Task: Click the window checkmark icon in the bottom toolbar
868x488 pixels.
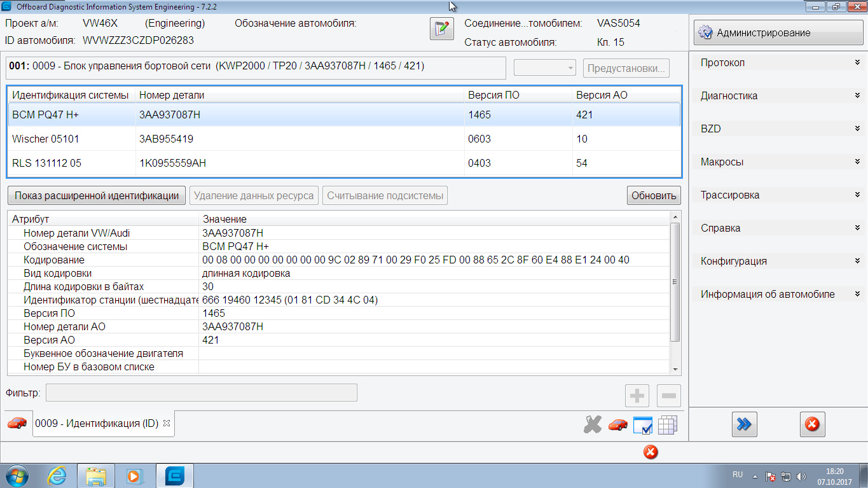Action: coord(643,426)
